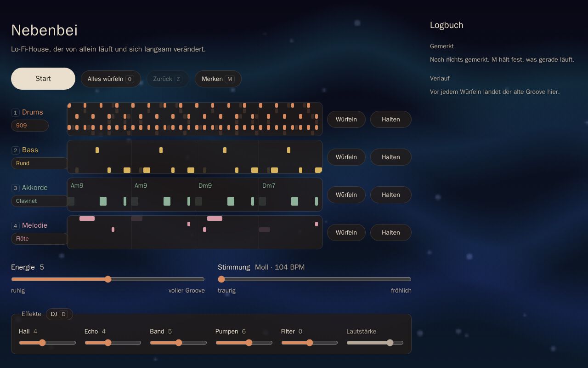
Task: Start playback with the Start button
Action: tap(43, 79)
